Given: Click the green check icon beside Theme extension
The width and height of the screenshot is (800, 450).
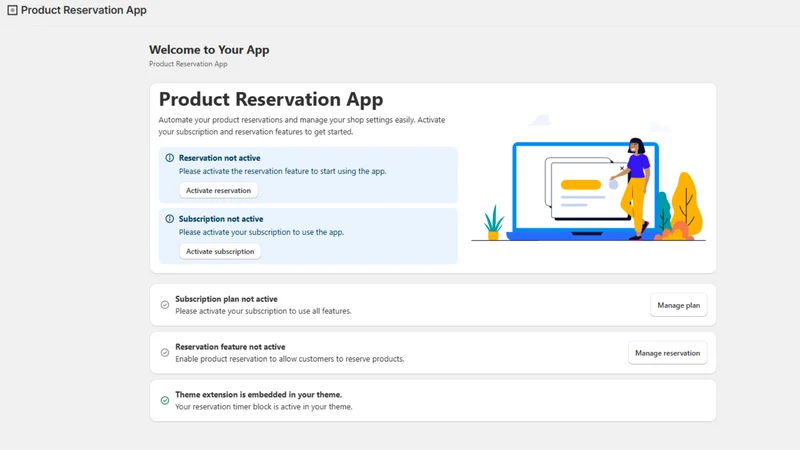Looking at the screenshot, I should (165, 401).
